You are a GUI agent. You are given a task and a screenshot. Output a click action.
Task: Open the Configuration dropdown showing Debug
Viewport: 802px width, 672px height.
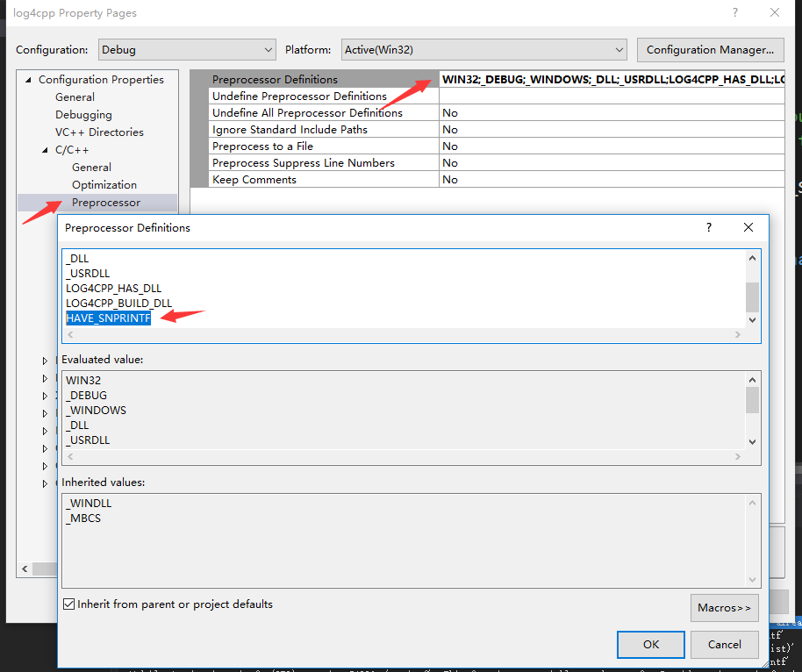point(187,50)
